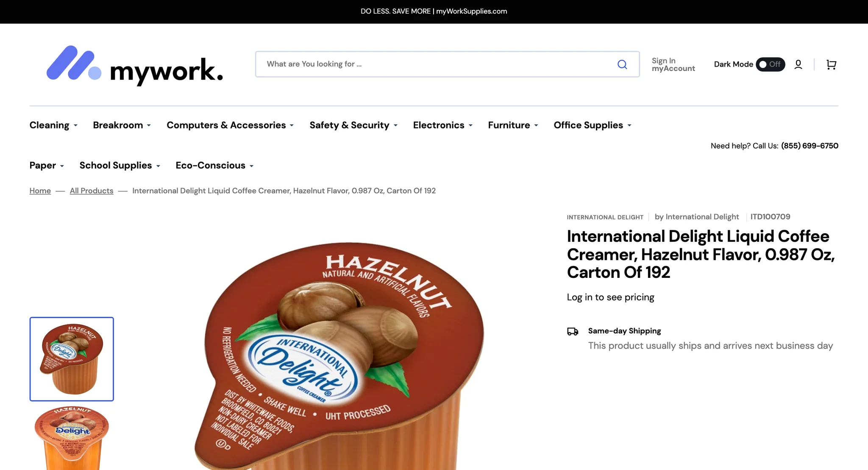Click the ITD100709 SKU text
868x470 pixels.
coord(770,217)
